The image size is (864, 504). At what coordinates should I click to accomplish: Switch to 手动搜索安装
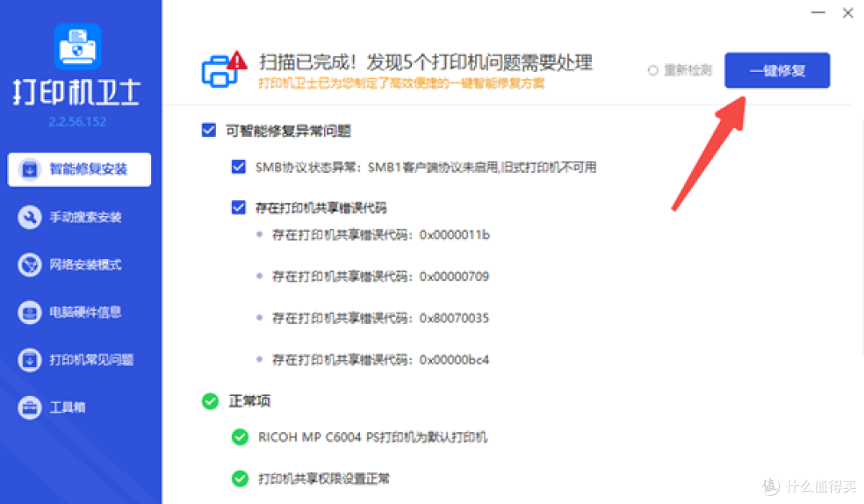pyautogui.click(x=79, y=217)
